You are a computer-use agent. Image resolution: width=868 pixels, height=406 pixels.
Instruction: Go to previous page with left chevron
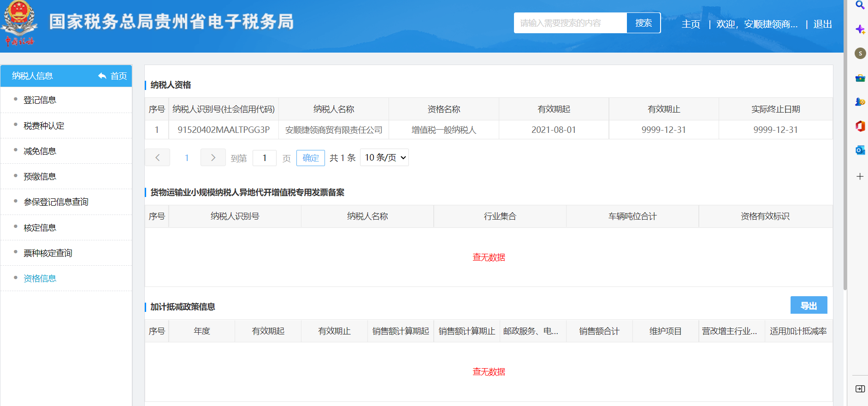click(x=157, y=158)
